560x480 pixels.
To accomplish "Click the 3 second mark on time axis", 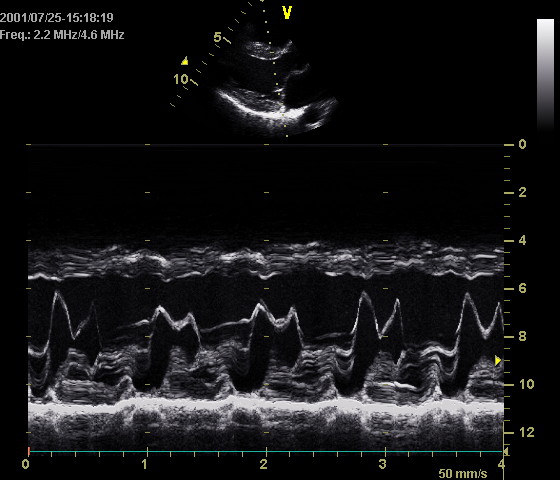I will tap(382, 464).
